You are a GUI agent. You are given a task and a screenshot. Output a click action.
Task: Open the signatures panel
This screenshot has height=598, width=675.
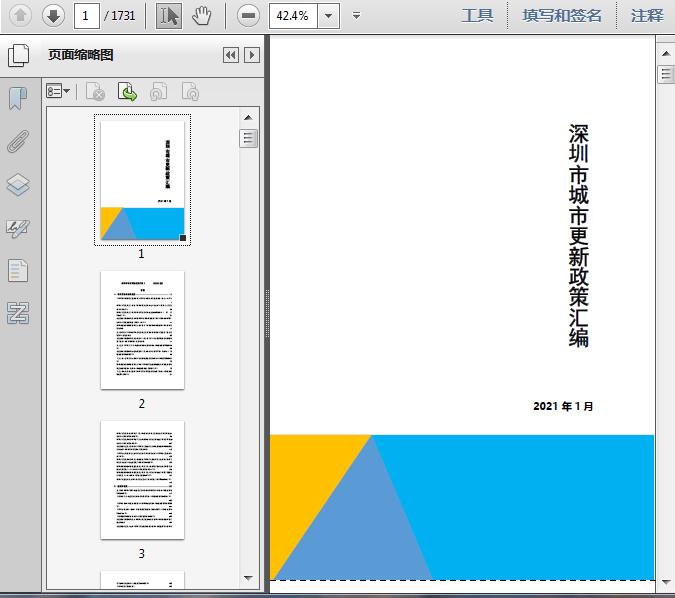click(x=18, y=228)
